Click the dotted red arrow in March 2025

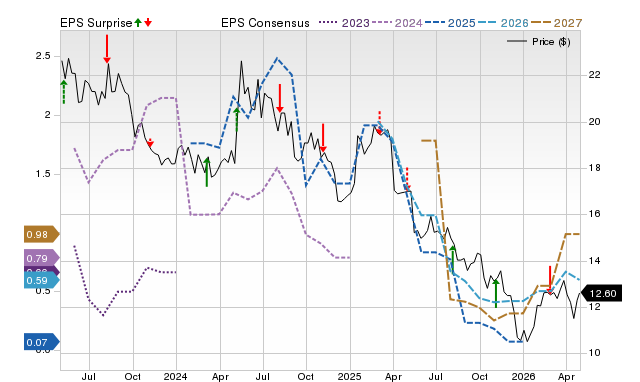point(379,122)
